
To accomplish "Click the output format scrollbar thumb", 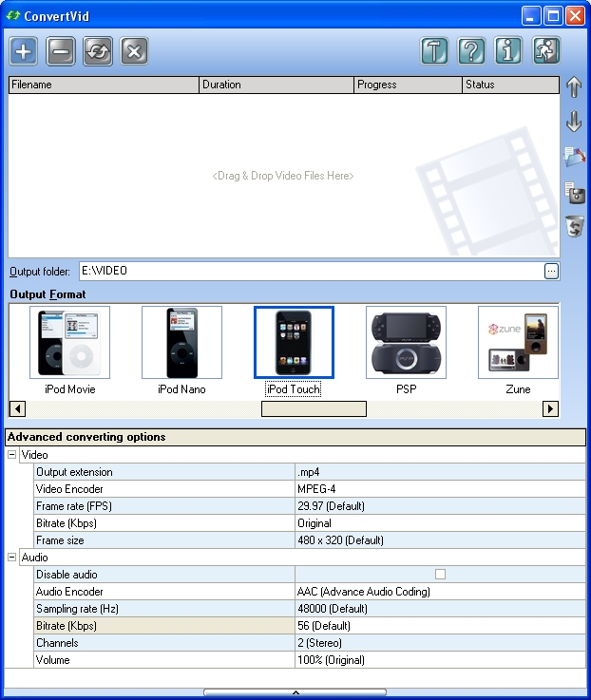I will click(314, 408).
